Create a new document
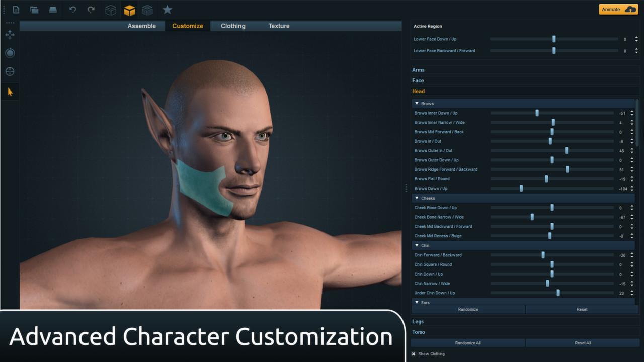 (16, 10)
